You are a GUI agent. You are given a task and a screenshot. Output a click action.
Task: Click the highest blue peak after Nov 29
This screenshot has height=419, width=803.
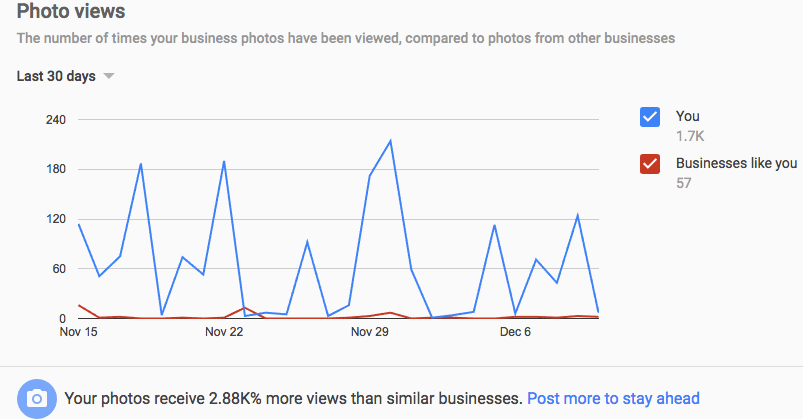click(x=390, y=141)
